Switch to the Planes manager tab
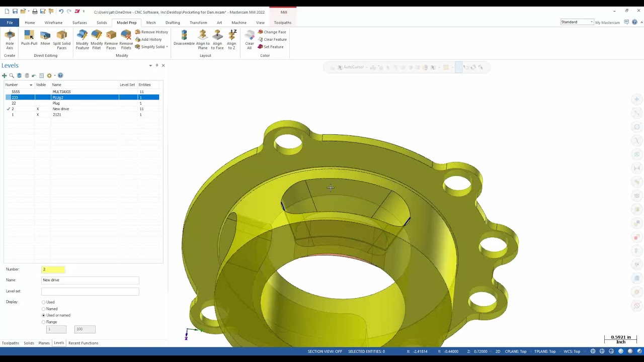 (44, 343)
